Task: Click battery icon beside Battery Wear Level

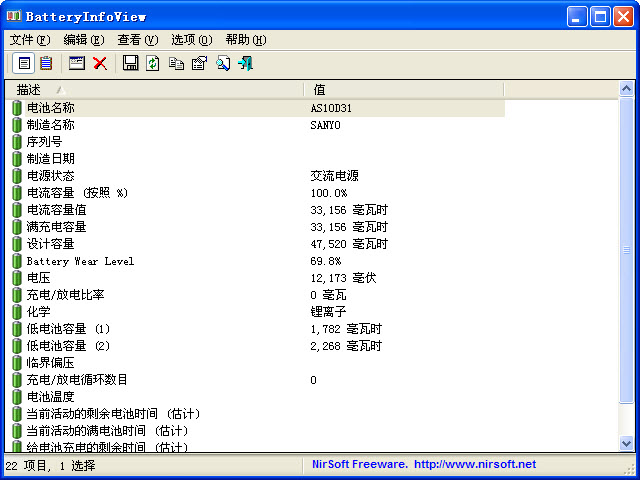Action: pyautogui.click(x=17, y=261)
